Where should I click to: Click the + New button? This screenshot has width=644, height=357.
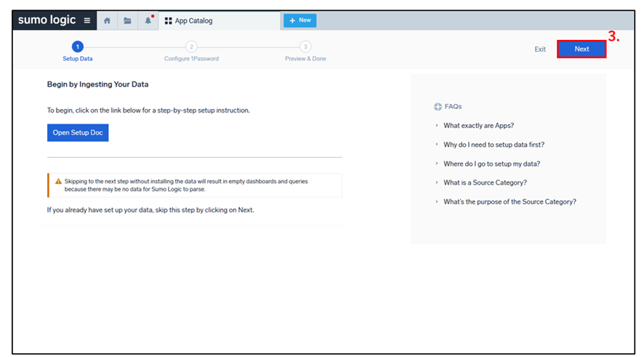pyautogui.click(x=299, y=20)
